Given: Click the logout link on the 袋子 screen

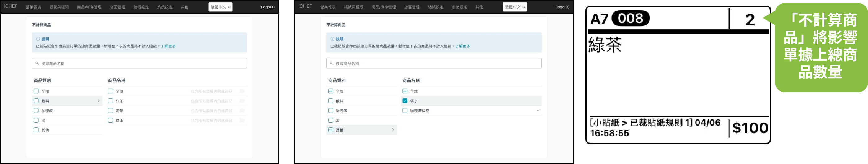Looking at the screenshot, I should 562,7.
